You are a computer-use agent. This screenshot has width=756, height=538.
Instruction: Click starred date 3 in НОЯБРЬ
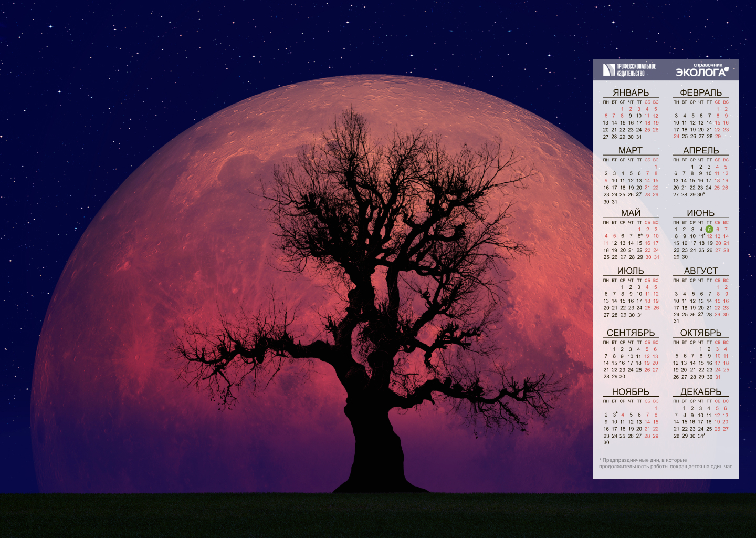pyautogui.click(x=615, y=415)
